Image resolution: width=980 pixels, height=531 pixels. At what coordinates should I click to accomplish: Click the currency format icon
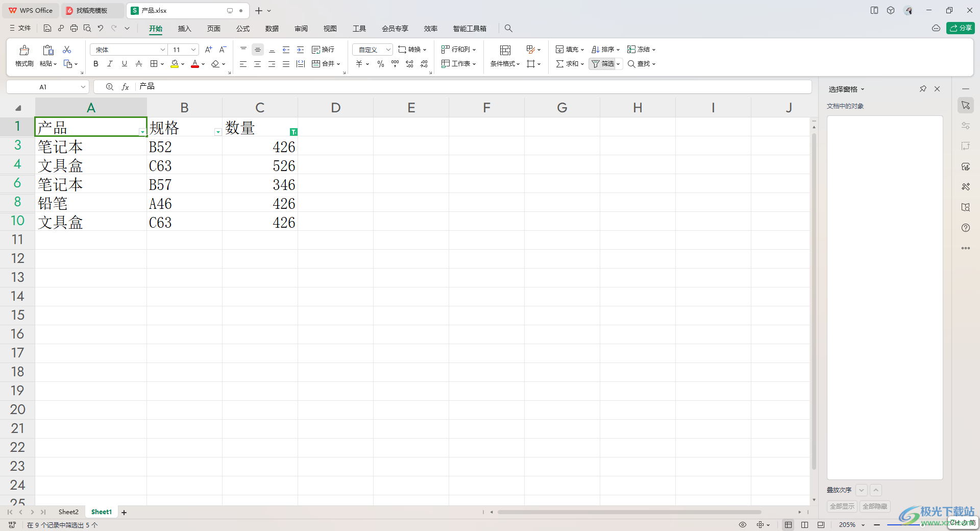point(359,64)
